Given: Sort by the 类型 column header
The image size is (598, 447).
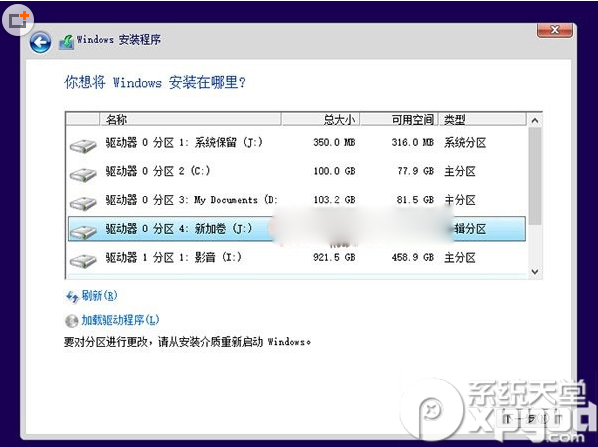Looking at the screenshot, I should (482, 119).
